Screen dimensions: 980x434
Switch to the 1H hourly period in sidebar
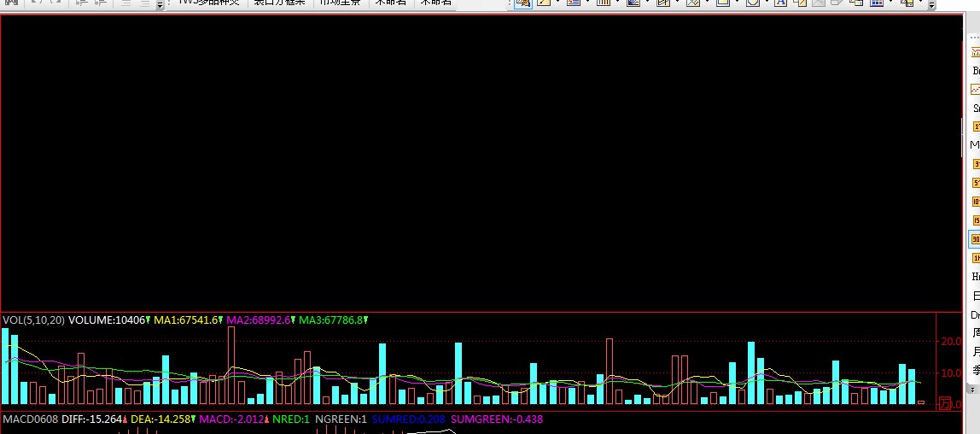(976, 258)
